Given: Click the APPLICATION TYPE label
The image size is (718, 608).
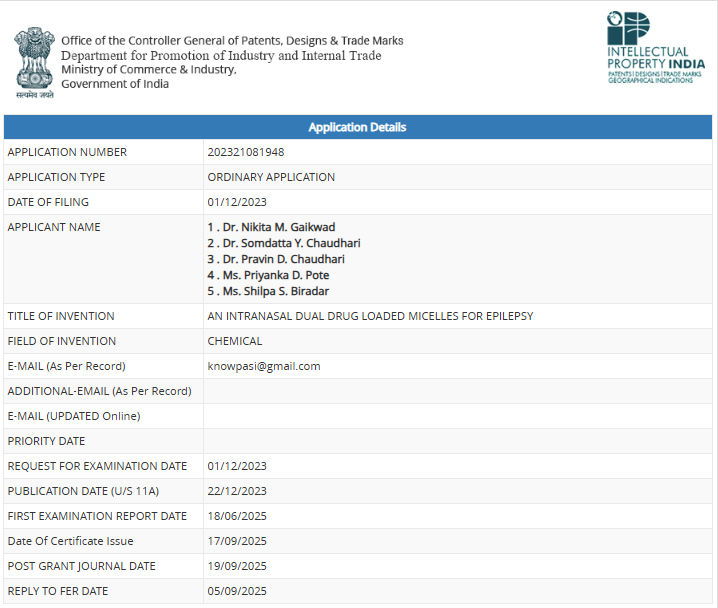Looking at the screenshot, I should pos(56,177).
